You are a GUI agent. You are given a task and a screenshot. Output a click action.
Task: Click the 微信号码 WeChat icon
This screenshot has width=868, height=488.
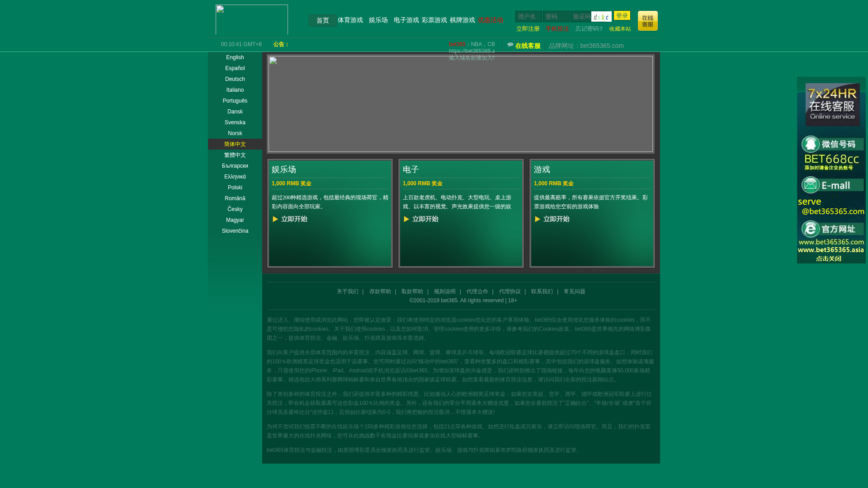coord(811,145)
